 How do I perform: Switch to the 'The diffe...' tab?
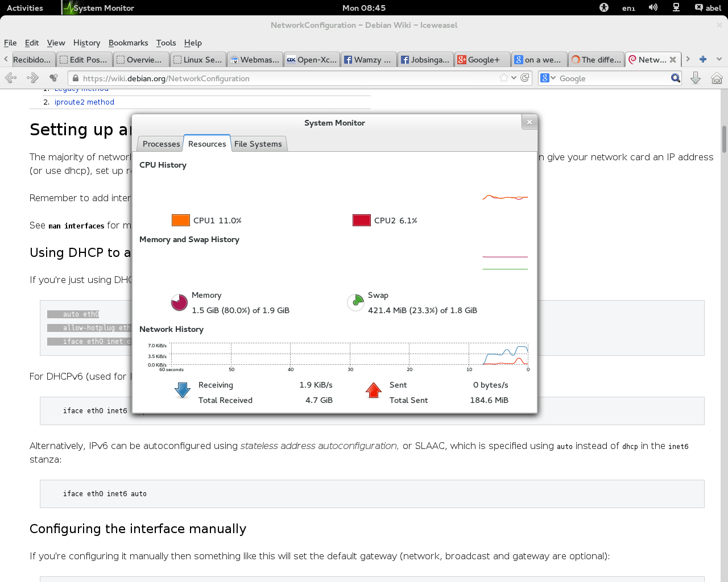(x=596, y=60)
